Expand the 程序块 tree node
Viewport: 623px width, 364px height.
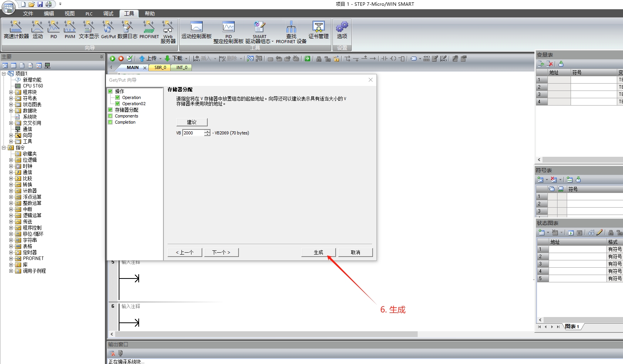(x=11, y=92)
